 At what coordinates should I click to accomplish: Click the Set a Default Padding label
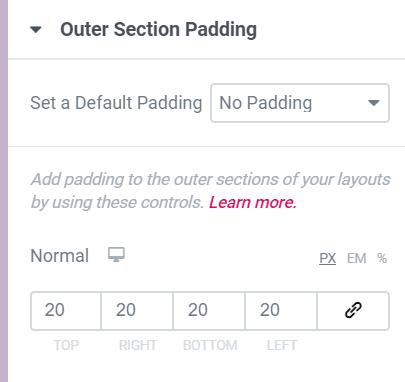pos(116,103)
